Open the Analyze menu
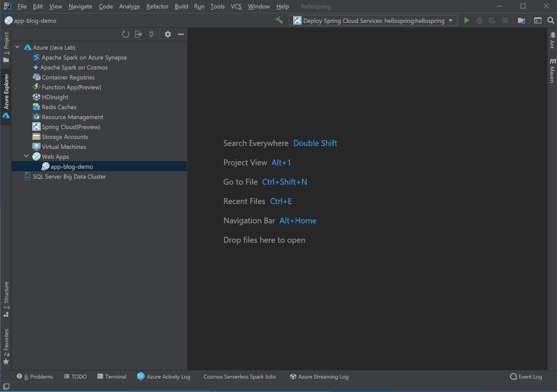This screenshot has width=557, height=392. tap(129, 6)
